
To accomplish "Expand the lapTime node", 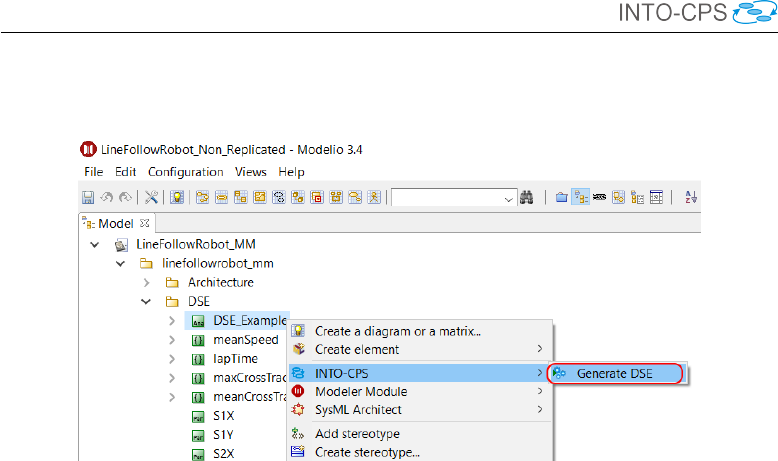I will point(172,359).
